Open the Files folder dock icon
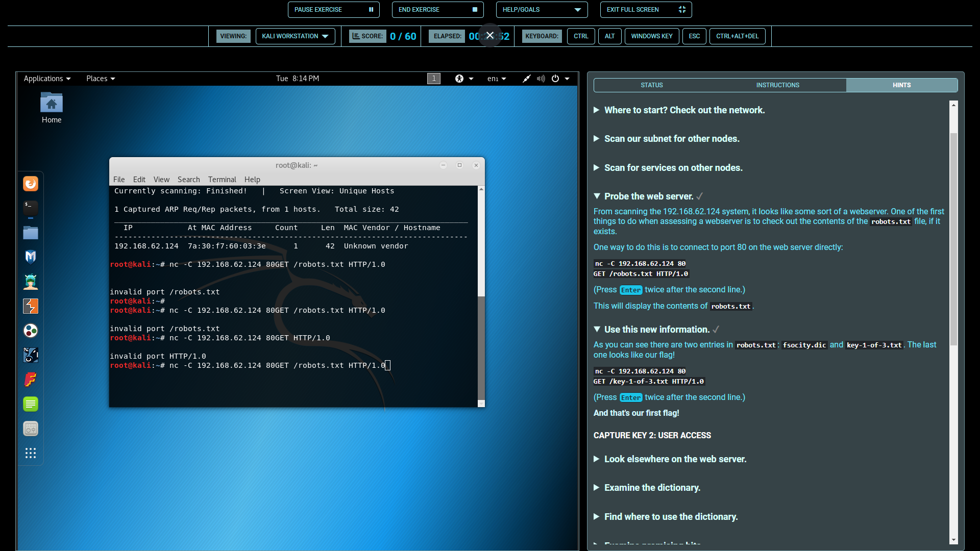The image size is (980, 551). click(x=31, y=233)
